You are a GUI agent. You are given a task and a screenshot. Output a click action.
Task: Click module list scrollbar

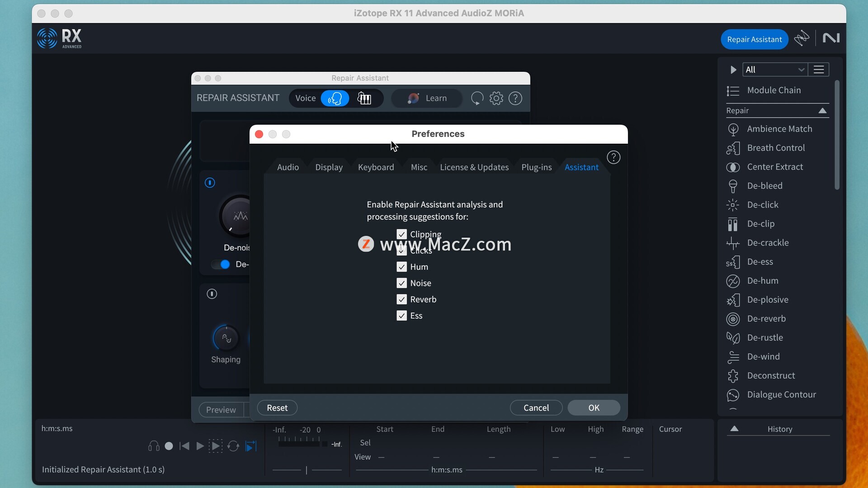837,136
